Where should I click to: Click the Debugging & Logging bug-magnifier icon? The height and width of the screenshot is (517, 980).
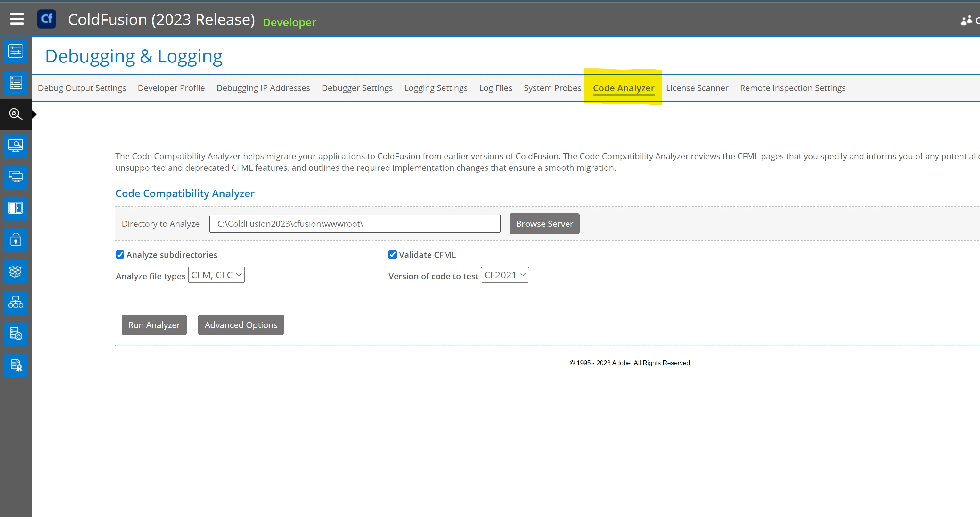(16, 114)
